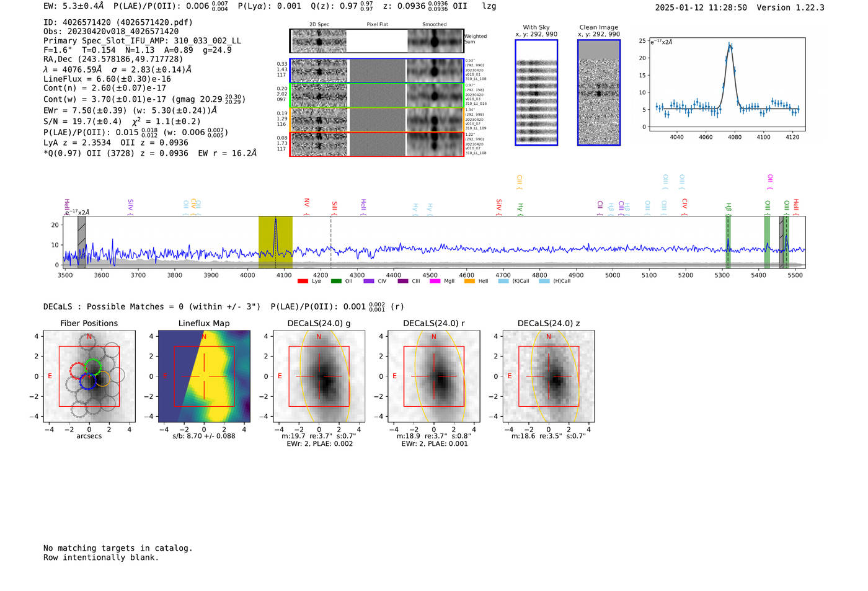Click the Obs: 20230420v018_4026571420 line

[111, 31]
